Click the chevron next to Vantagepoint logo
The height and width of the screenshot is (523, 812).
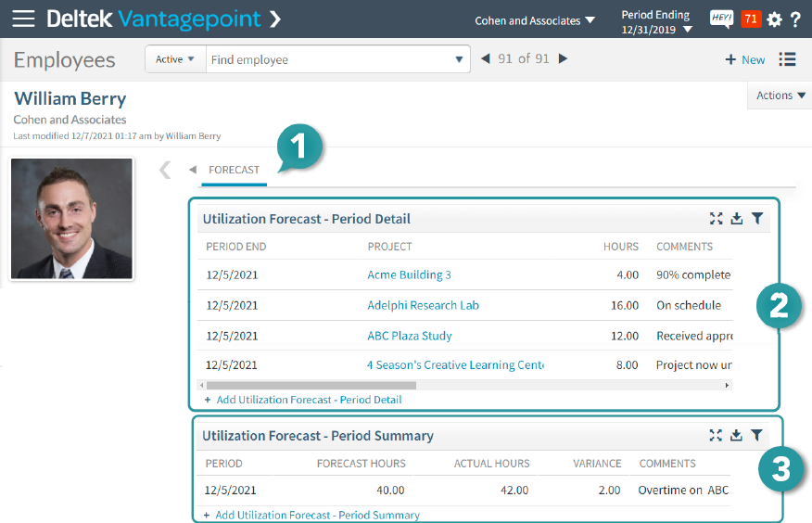(275, 19)
